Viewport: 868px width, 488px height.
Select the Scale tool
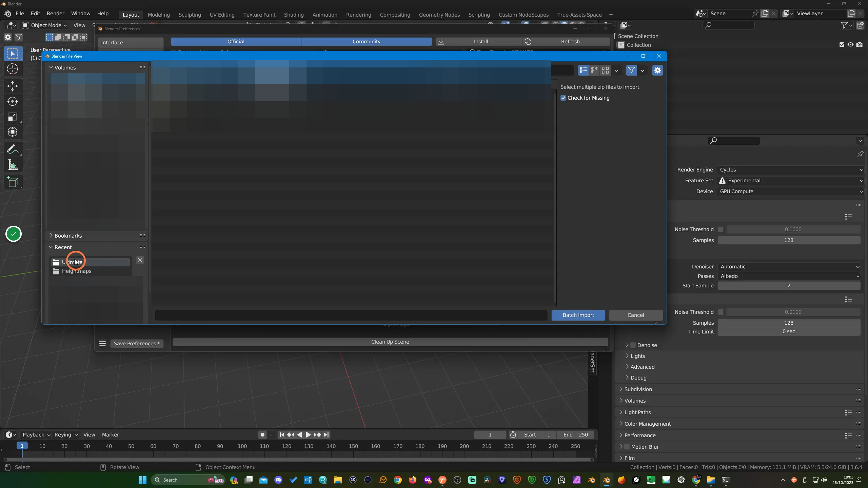coord(13,117)
